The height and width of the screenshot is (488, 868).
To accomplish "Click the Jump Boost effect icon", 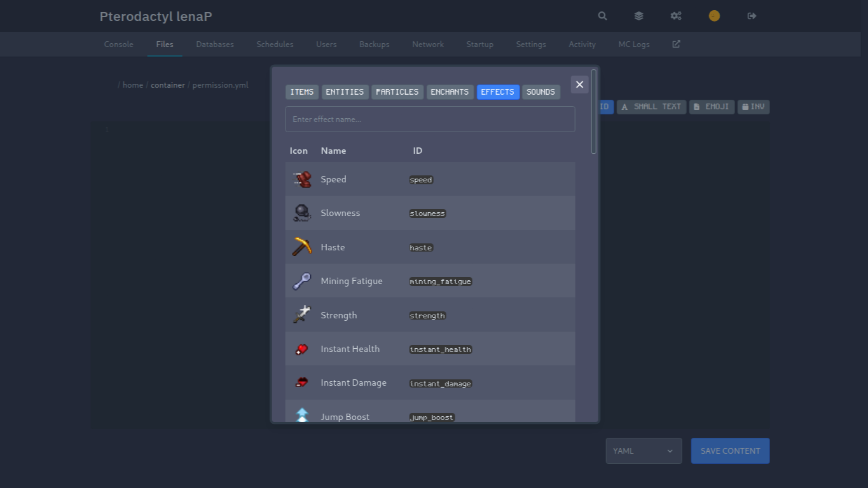I will (x=302, y=416).
